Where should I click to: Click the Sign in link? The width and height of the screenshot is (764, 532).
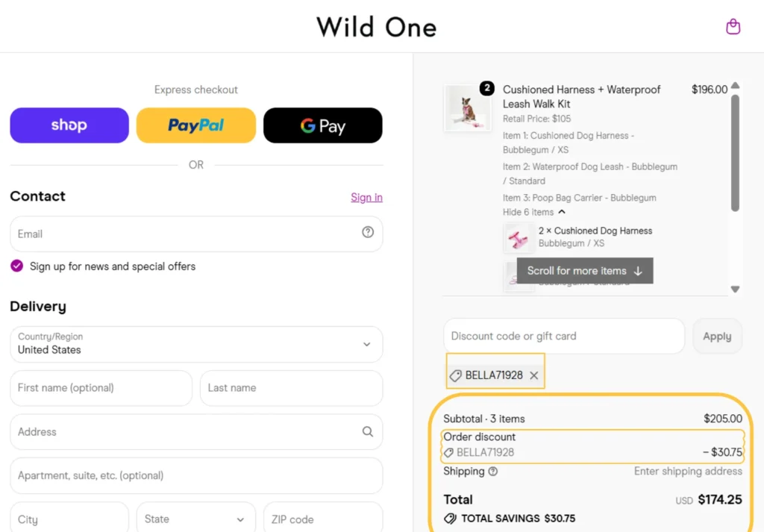(x=366, y=197)
